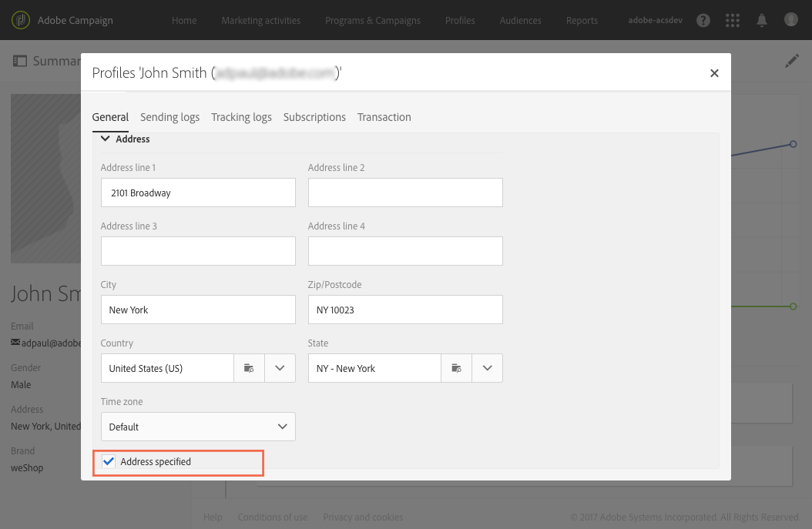Image resolution: width=812 pixels, height=529 pixels.
Task: Click the Address line 2 field
Action: (x=405, y=193)
